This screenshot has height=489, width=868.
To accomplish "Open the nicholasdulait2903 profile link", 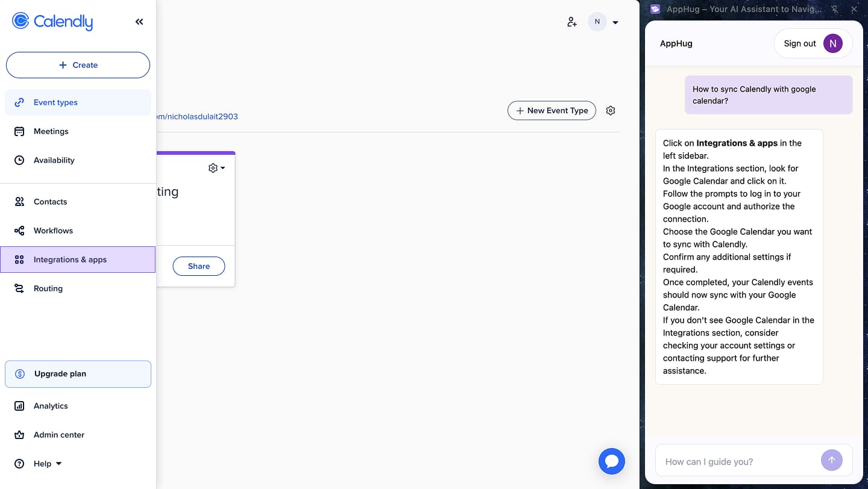I will pyautogui.click(x=197, y=117).
